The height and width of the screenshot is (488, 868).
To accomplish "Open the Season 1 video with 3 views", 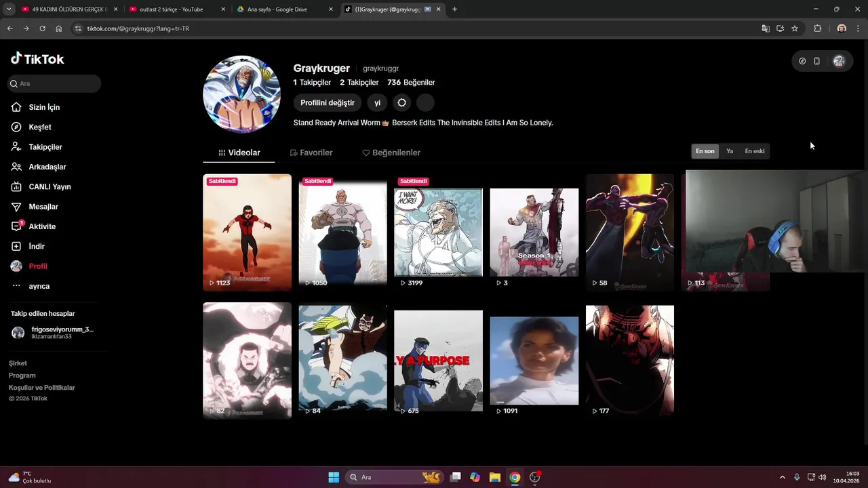I will click(x=534, y=232).
